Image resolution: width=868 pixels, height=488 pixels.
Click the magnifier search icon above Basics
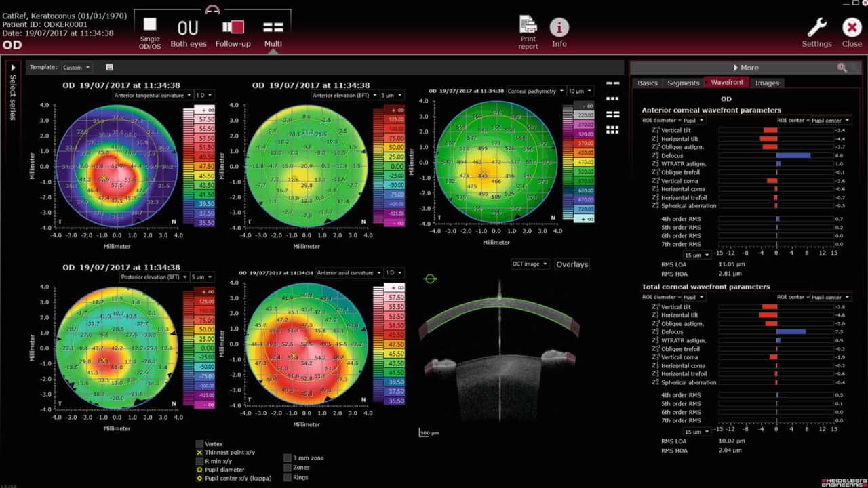click(x=842, y=68)
